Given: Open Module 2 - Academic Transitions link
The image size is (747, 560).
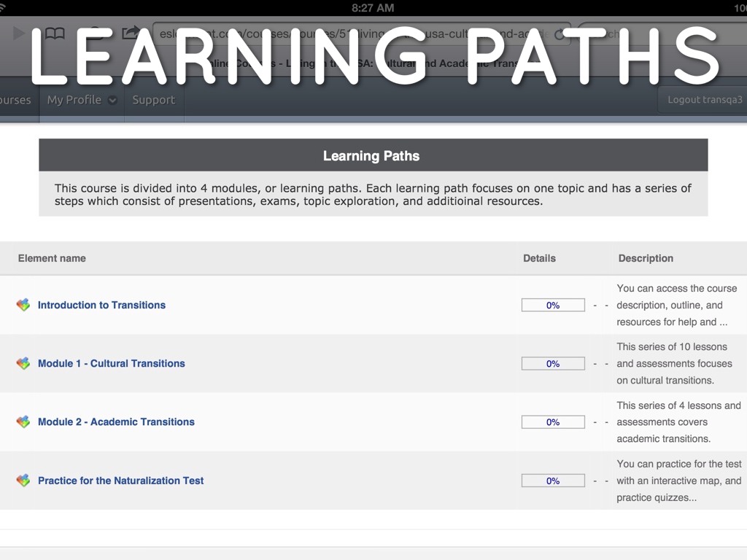Looking at the screenshot, I should point(116,421).
